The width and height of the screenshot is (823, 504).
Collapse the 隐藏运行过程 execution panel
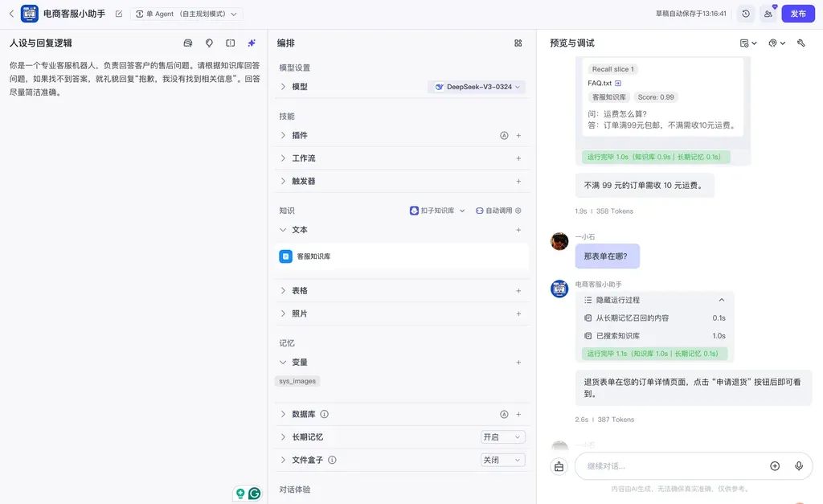[x=722, y=299]
